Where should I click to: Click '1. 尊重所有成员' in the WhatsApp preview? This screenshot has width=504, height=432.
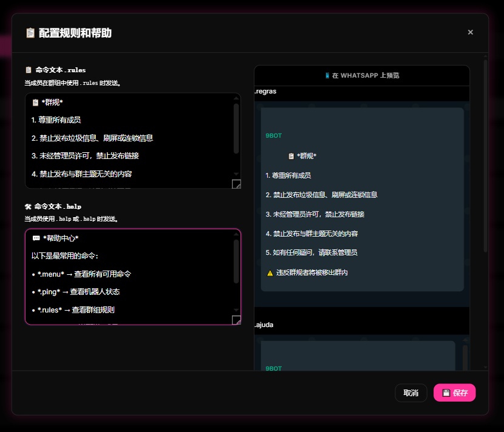[288, 175]
